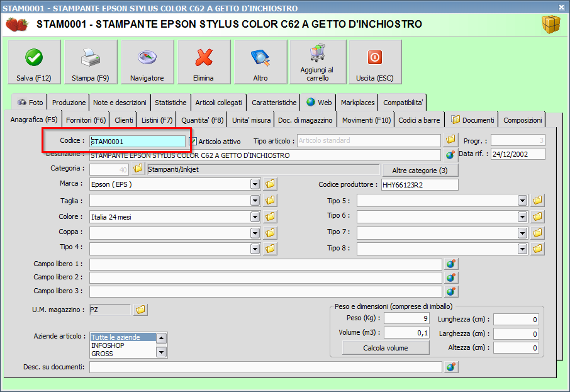This screenshot has width=570, height=392.
Task: Click globe icon beside Campo libero 1
Action: (451, 264)
